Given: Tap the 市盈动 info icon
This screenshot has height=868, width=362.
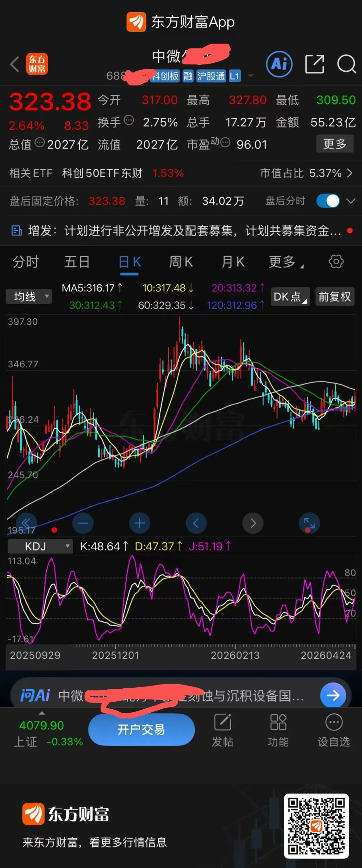Looking at the screenshot, I should 225,143.
